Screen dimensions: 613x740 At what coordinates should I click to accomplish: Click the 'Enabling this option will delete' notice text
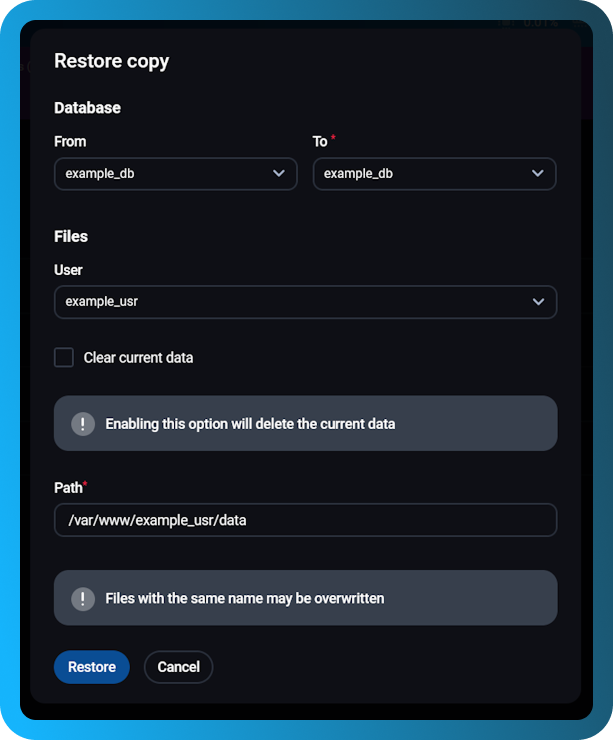250,424
